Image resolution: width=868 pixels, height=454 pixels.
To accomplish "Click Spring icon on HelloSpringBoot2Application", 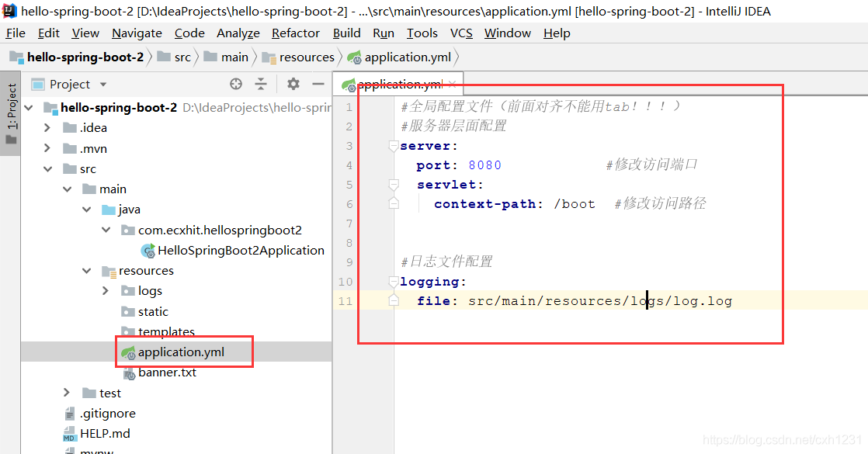I will (148, 251).
